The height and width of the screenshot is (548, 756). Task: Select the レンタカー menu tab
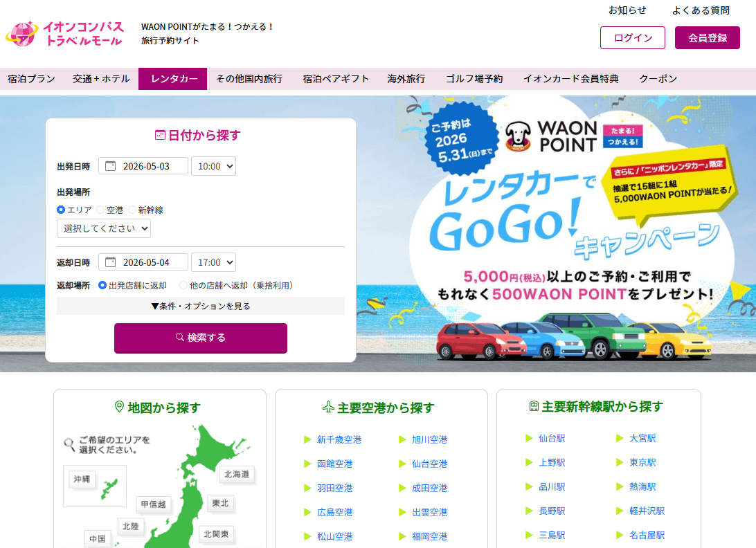click(172, 79)
